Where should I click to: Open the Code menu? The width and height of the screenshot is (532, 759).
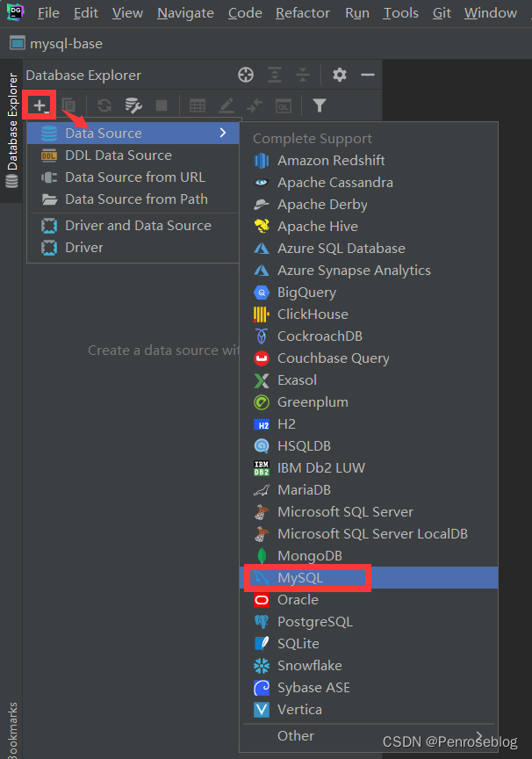click(245, 13)
